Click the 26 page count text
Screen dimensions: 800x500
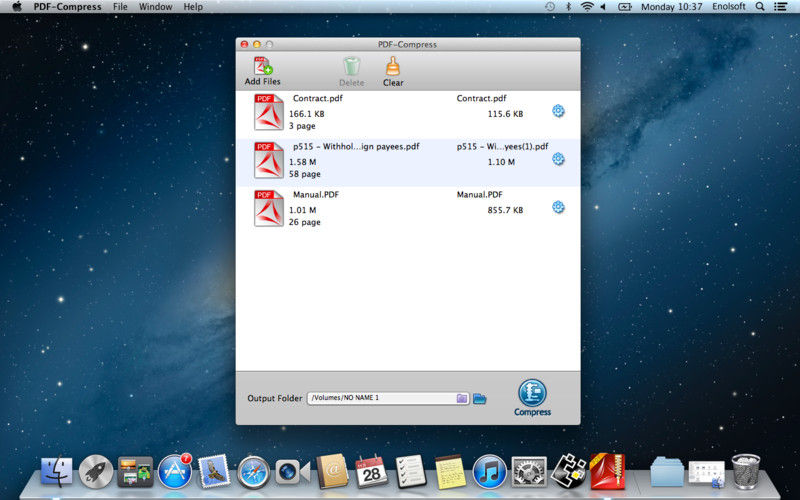click(305, 222)
